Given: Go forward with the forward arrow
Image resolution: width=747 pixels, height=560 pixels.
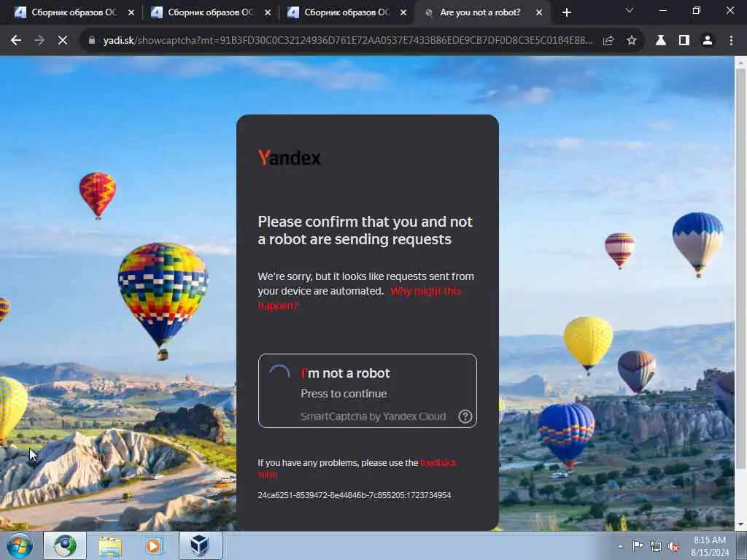Looking at the screenshot, I should pos(39,41).
